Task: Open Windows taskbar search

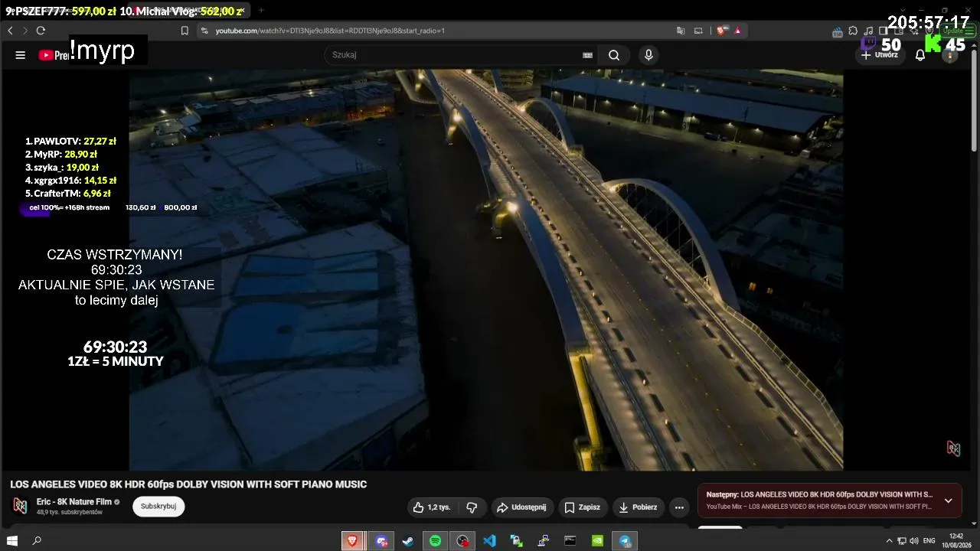Action: coord(37,541)
